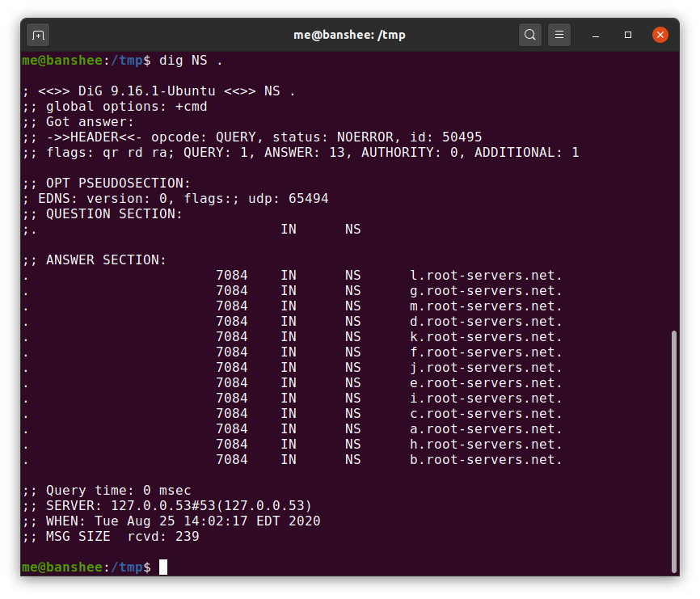Open the hamburger menu
This screenshot has height=599, width=700.
coord(559,35)
